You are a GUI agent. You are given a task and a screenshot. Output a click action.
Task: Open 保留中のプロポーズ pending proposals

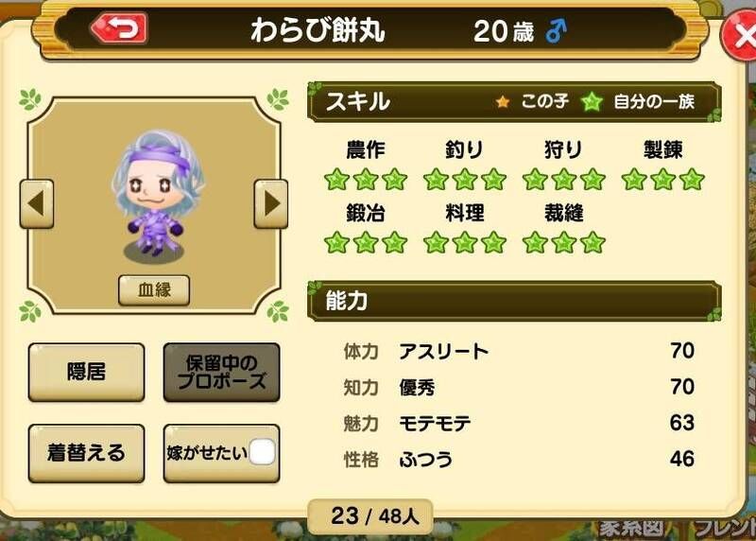coord(221,372)
